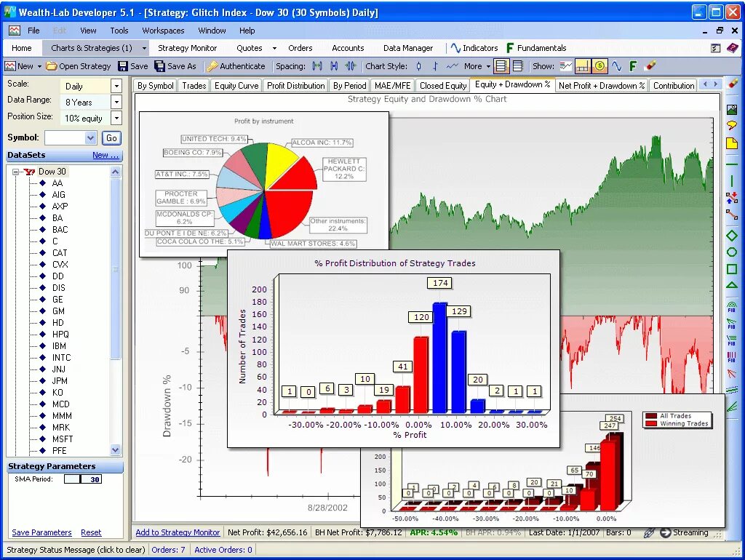The height and width of the screenshot is (560, 745).
Task: Click the Authenticate key icon
Action: 212,66
